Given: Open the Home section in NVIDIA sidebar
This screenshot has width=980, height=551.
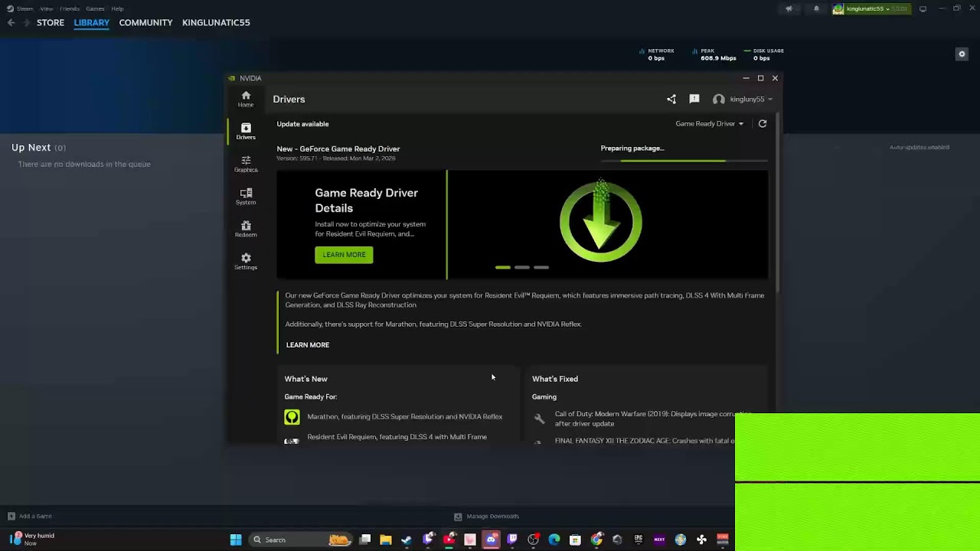Looking at the screenshot, I should click(246, 99).
